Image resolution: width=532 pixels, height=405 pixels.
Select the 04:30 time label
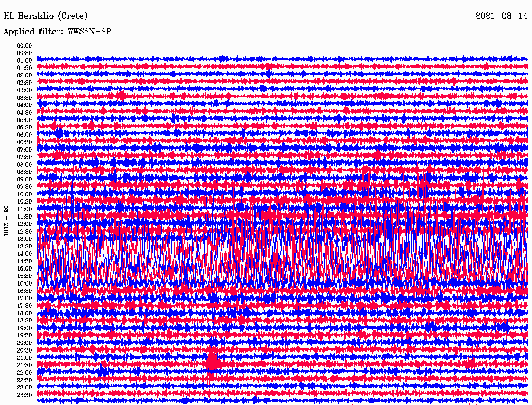point(24,113)
